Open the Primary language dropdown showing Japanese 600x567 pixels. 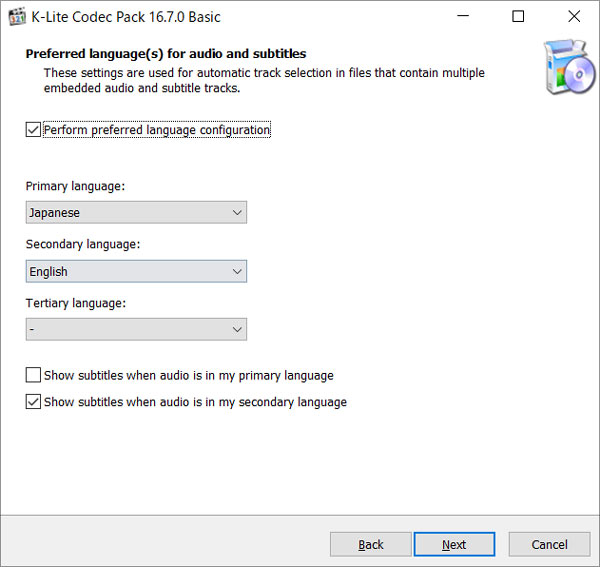(x=136, y=213)
